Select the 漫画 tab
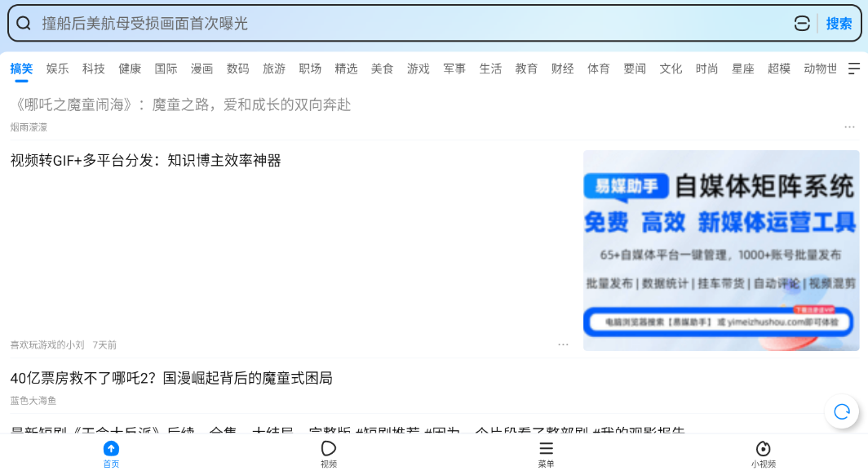Image resolution: width=868 pixels, height=471 pixels. pos(201,69)
